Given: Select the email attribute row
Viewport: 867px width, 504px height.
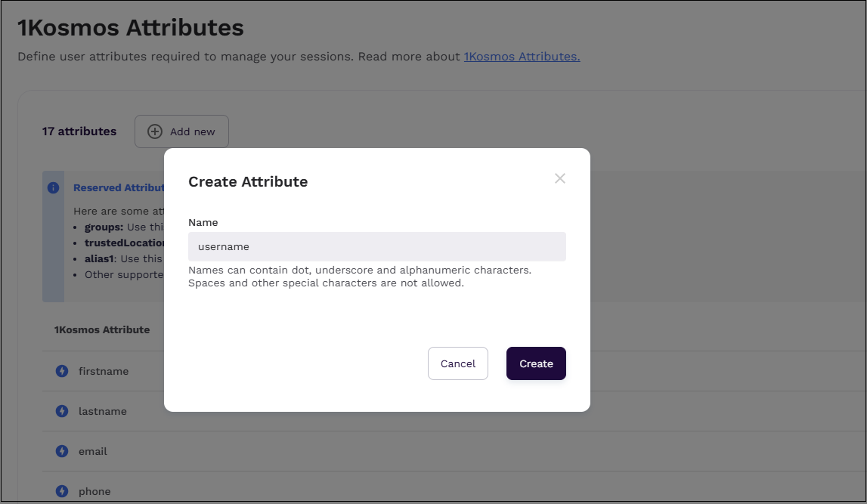Looking at the screenshot, I should (x=93, y=451).
